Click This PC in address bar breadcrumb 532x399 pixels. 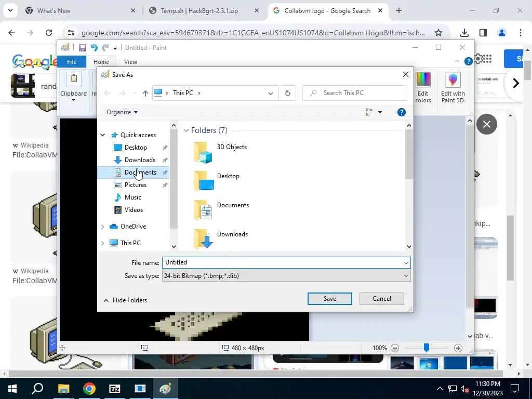183,93
